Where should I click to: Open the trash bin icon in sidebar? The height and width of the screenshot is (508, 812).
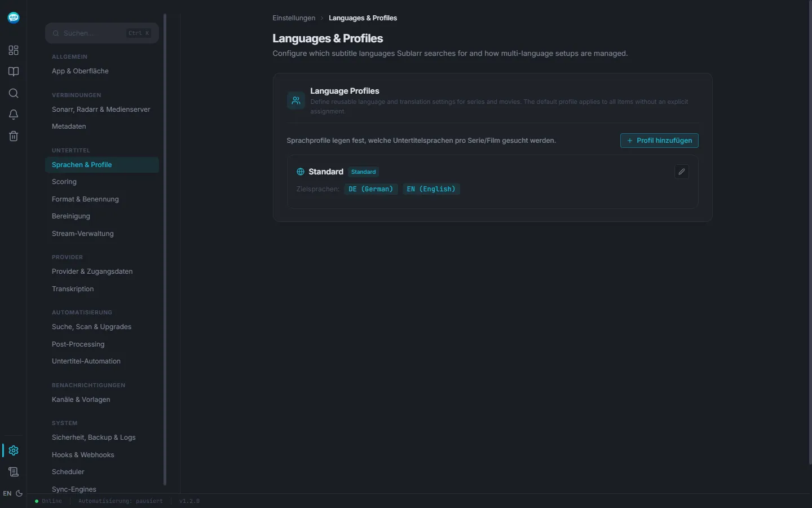[14, 136]
